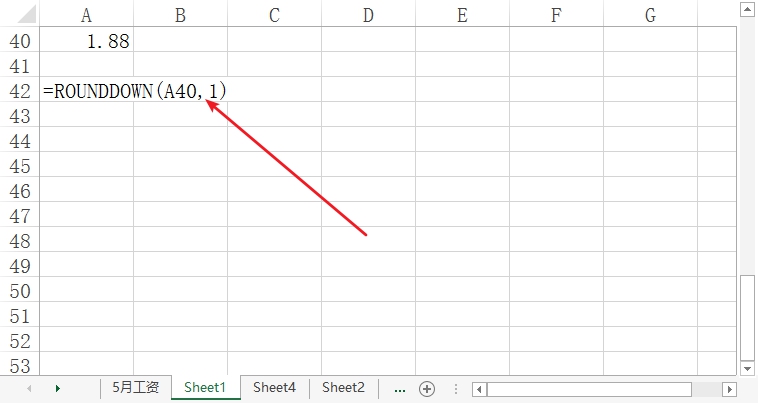The width and height of the screenshot is (758, 403).
Task: Click the previous-sheet navigation arrow
Action: point(29,389)
